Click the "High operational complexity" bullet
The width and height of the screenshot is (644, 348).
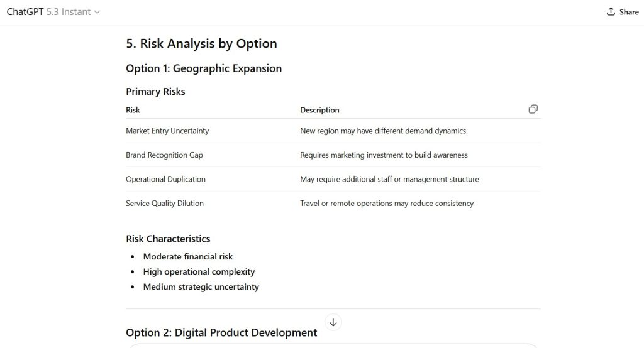[x=199, y=271]
